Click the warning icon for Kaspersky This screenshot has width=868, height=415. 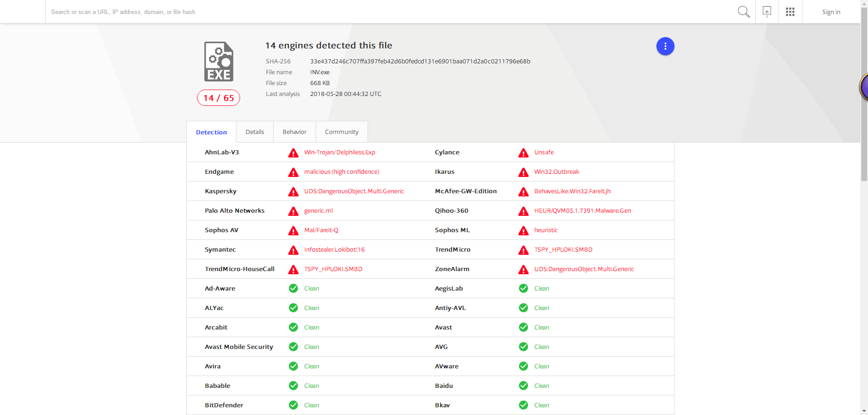(x=293, y=191)
